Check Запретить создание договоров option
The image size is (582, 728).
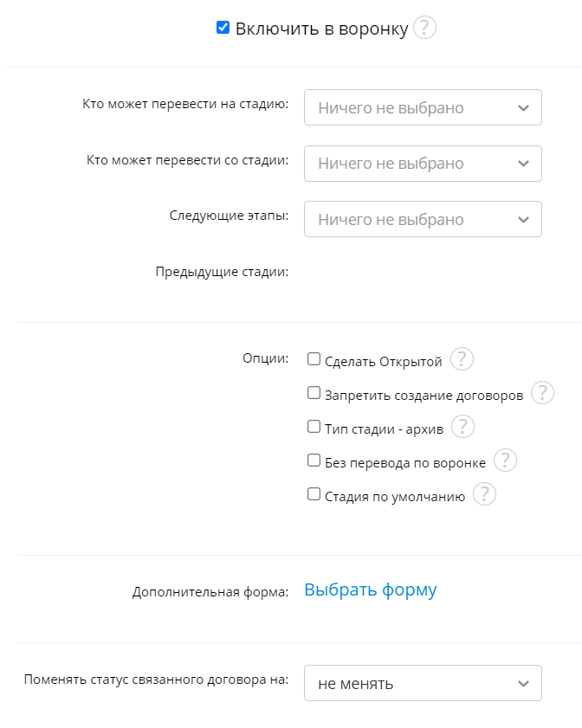(x=314, y=393)
